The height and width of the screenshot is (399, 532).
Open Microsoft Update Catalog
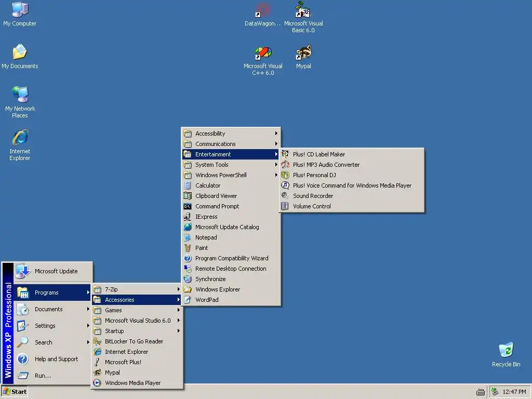tap(231, 227)
